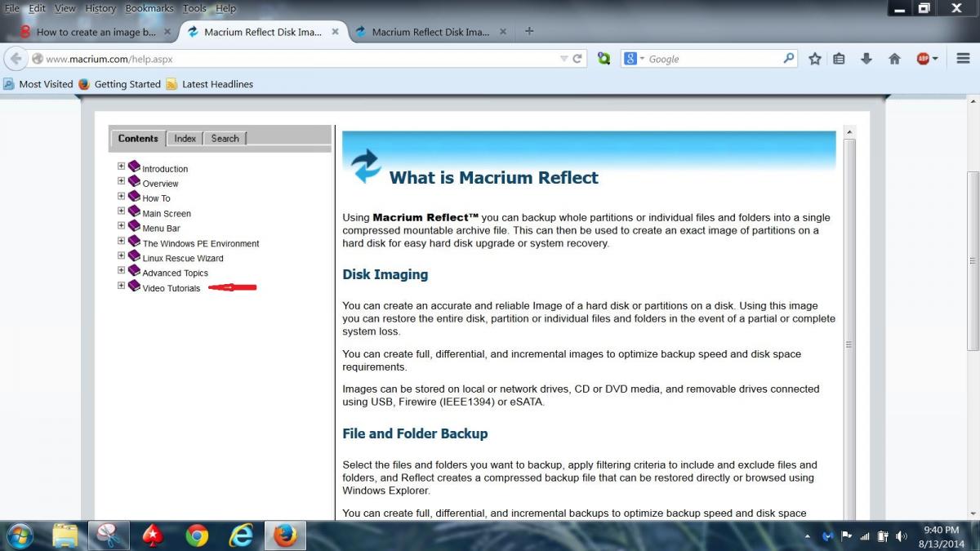The height and width of the screenshot is (551, 980).
Task: Expand the Introduction tree node
Action: 121,167
